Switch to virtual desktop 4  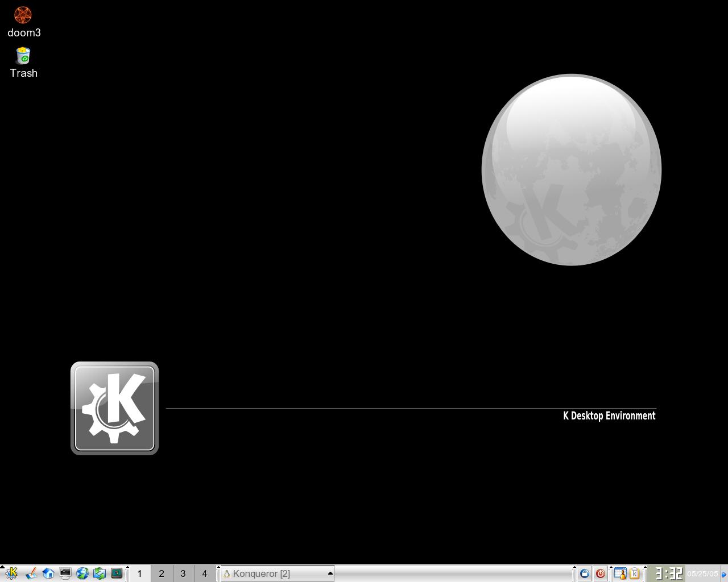point(205,573)
